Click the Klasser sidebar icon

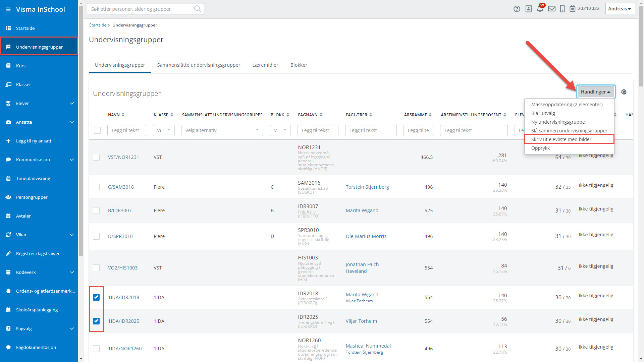(8, 84)
